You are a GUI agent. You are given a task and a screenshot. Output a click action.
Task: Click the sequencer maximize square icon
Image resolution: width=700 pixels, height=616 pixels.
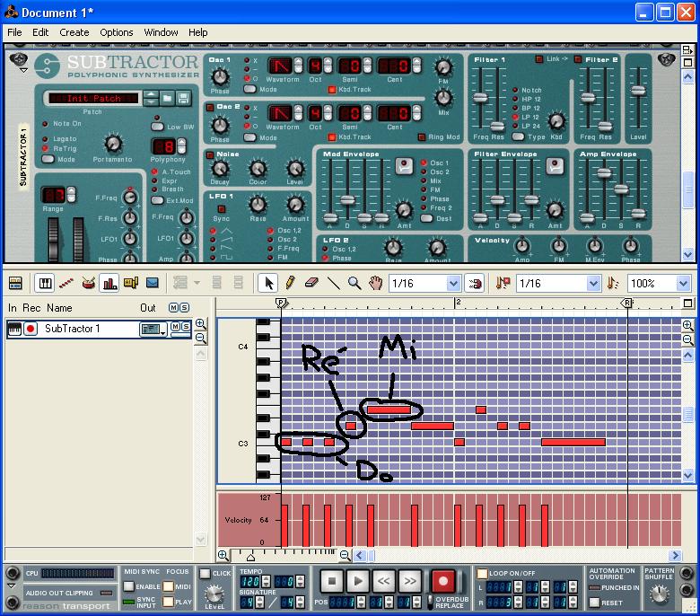click(x=688, y=304)
